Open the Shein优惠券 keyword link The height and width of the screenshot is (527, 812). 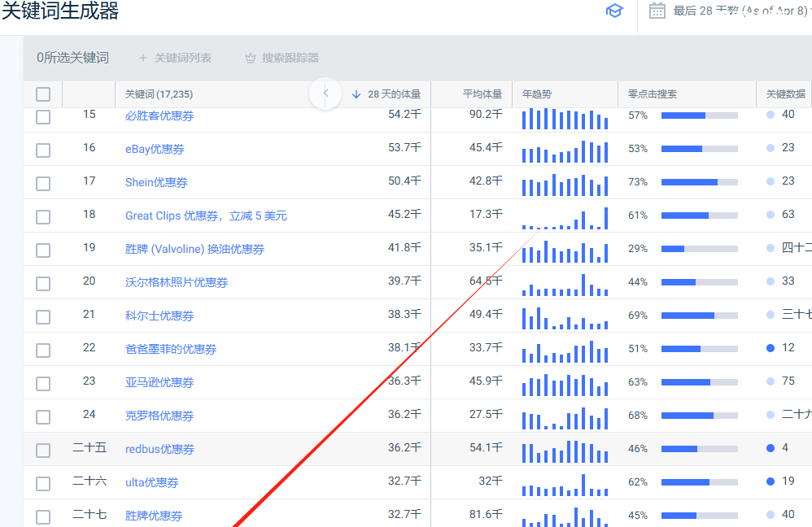point(156,182)
